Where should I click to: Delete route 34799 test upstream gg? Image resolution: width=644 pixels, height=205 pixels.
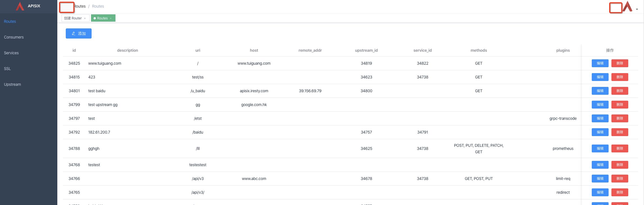(620, 105)
